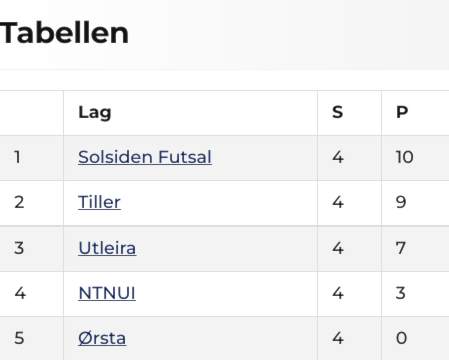Open the Solsiden Futsal team link
Screen dimensions: 449x360
[x=145, y=157]
